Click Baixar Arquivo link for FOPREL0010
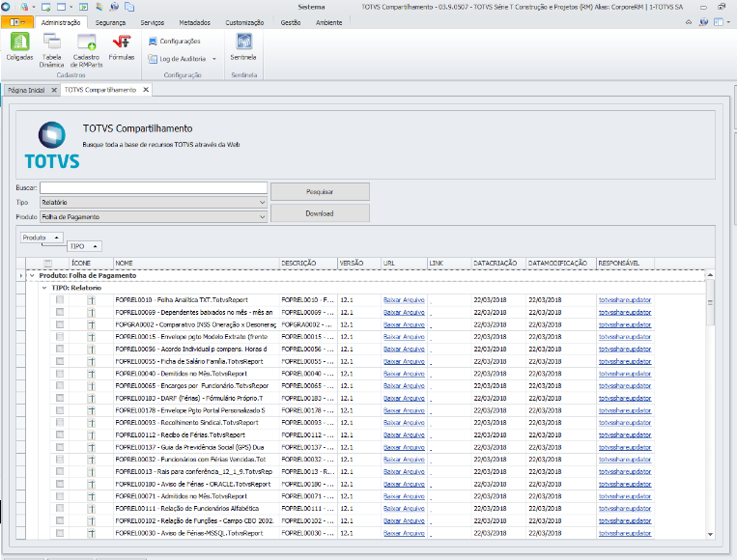Image resolution: width=737 pixels, height=560 pixels. click(404, 299)
